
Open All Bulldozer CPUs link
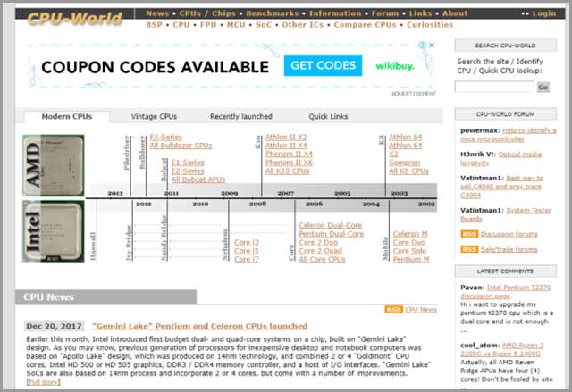click(x=181, y=146)
